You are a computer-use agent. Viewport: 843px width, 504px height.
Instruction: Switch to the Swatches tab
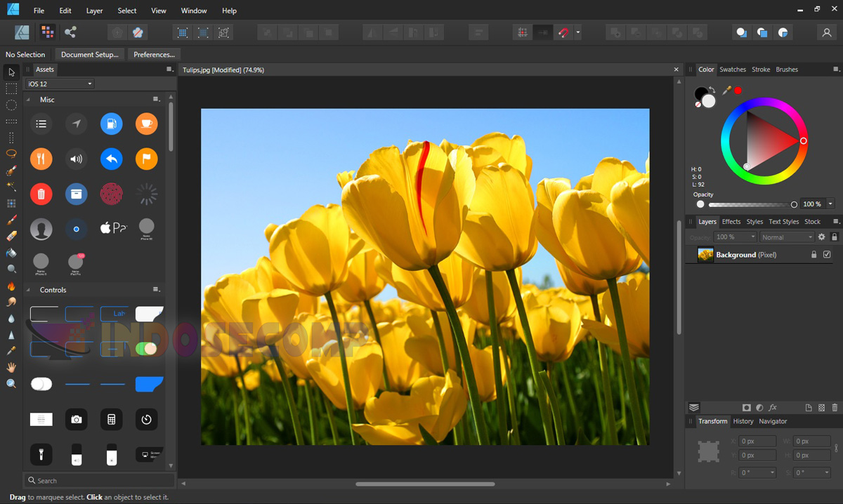[x=733, y=69]
